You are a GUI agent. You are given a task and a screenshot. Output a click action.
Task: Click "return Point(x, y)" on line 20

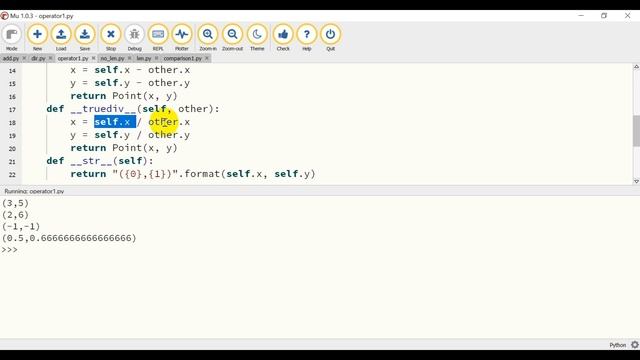point(124,148)
